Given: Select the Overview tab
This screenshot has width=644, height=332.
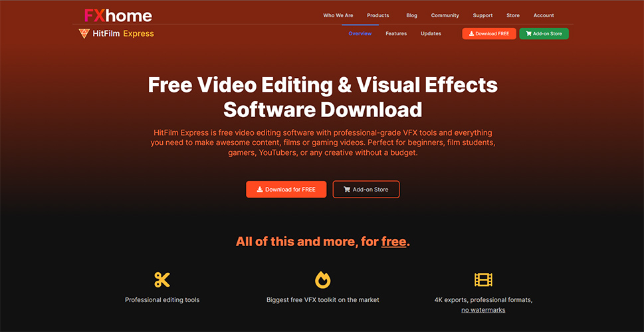Looking at the screenshot, I should tap(360, 34).
